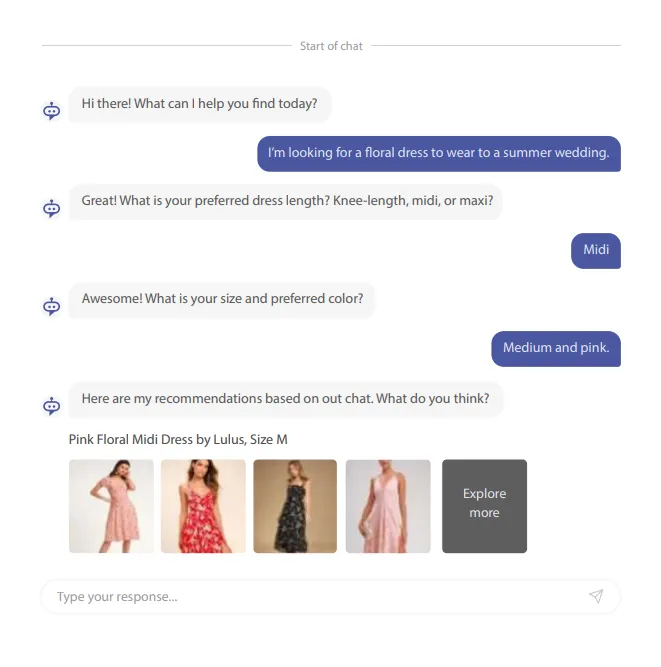
Task: Click the bot icon beside the size and color question
Action: pyautogui.click(x=51, y=306)
